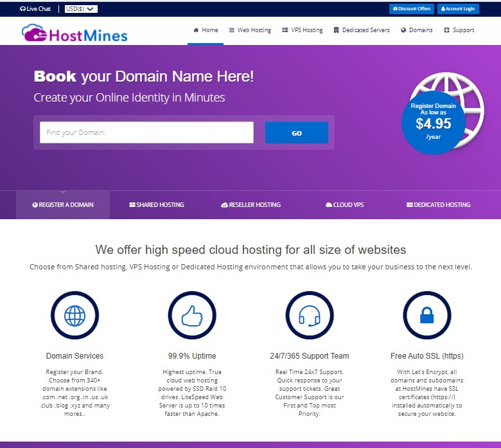
Task: Click the padlock Free Auto SSL icon
Action: pos(426,315)
